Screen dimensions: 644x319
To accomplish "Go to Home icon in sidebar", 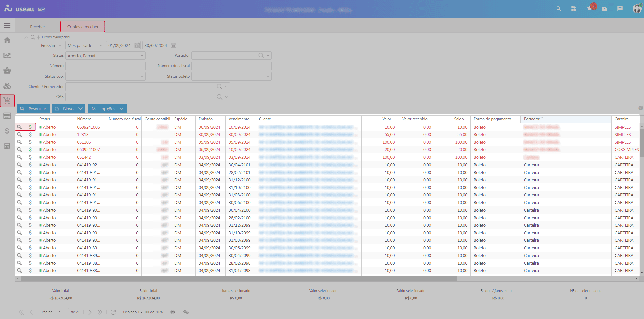I will tap(7, 40).
